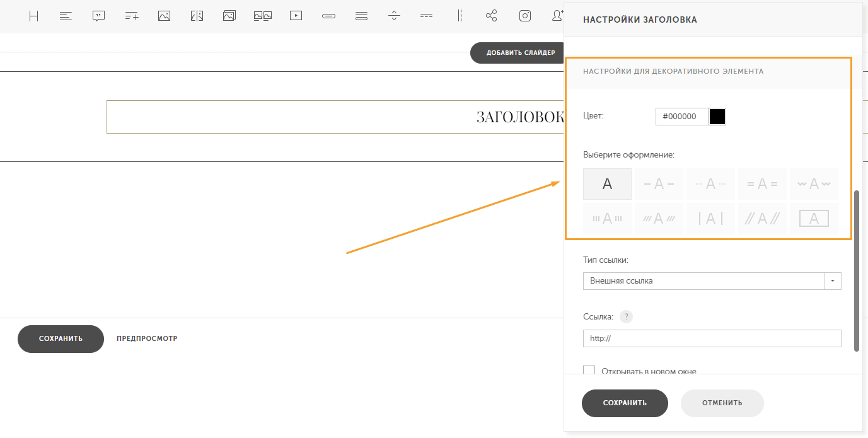Click 'Добавить слайдер' button
Screen dimensions: 868x438
coord(517,53)
